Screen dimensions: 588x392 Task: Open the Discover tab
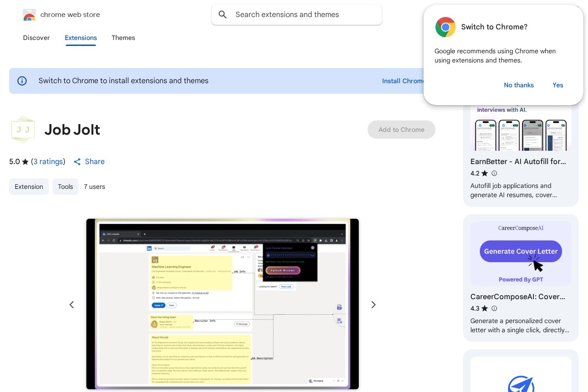pos(36,38)
